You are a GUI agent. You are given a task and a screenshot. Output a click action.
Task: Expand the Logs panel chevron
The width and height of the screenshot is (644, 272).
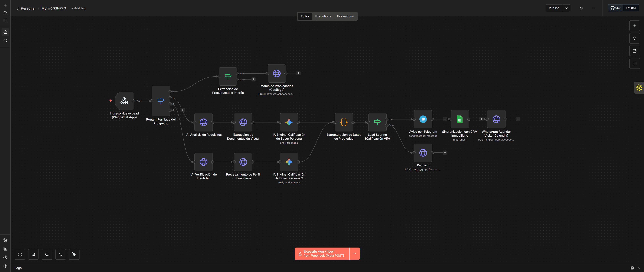tap(639, 268)
